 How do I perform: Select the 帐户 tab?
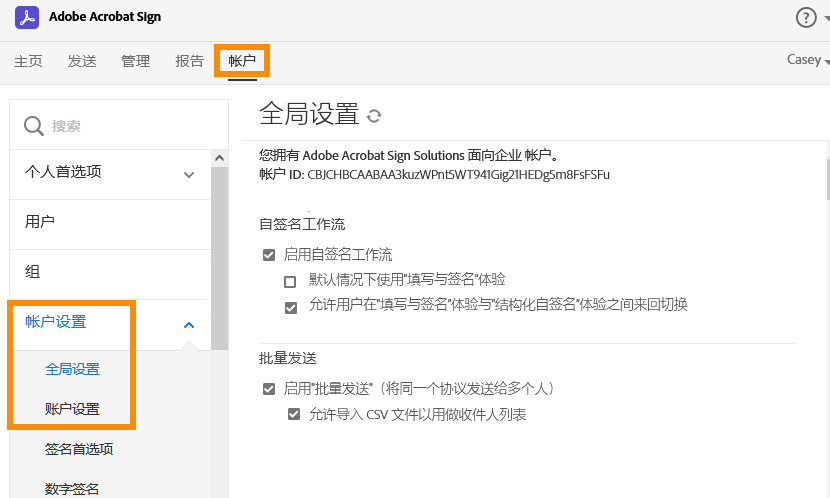pos(242,61)
